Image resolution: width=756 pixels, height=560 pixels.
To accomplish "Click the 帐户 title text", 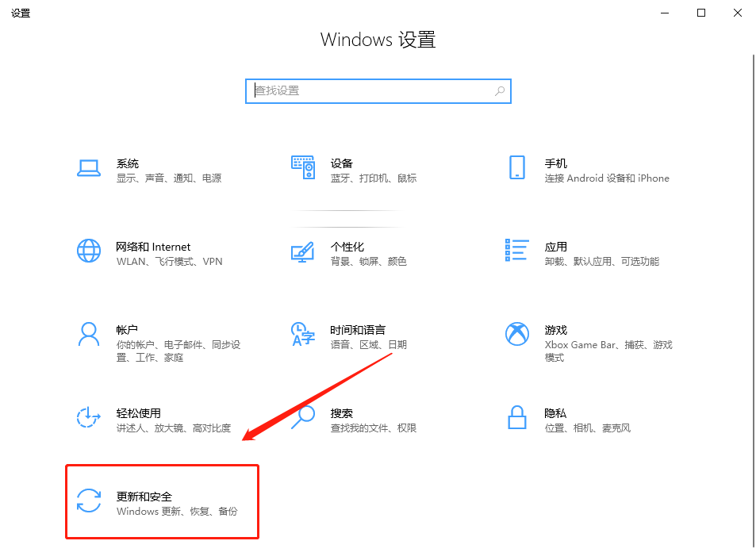I will click(127, 330).
